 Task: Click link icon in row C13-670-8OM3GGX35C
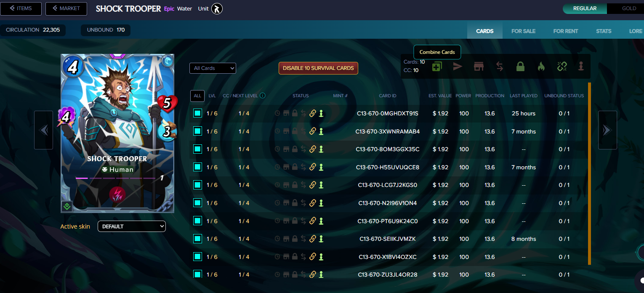click(x=313, y=149)
